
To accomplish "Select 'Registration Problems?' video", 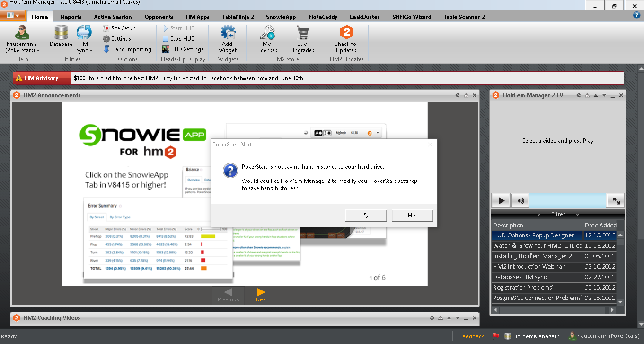I will [554, 288].
